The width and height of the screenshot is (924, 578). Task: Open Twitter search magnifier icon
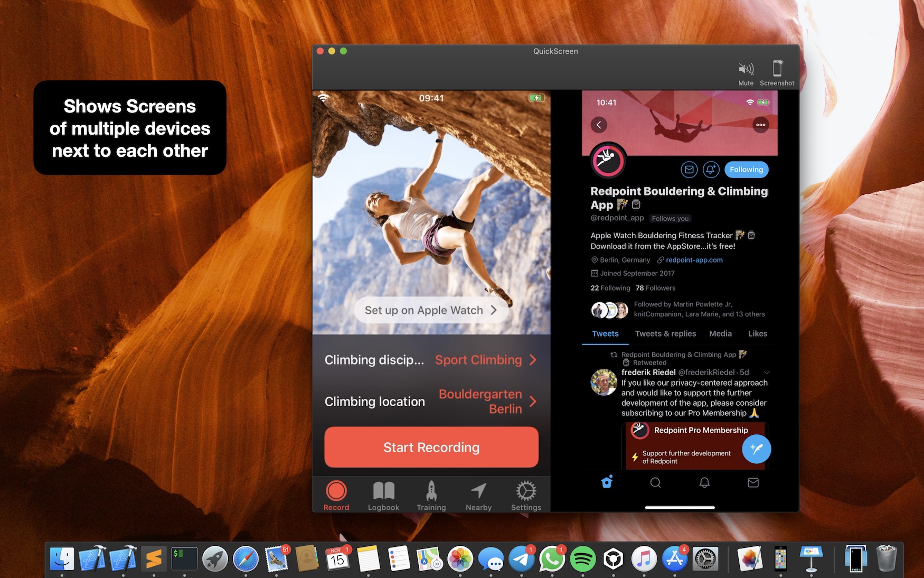tap(655, 482)
